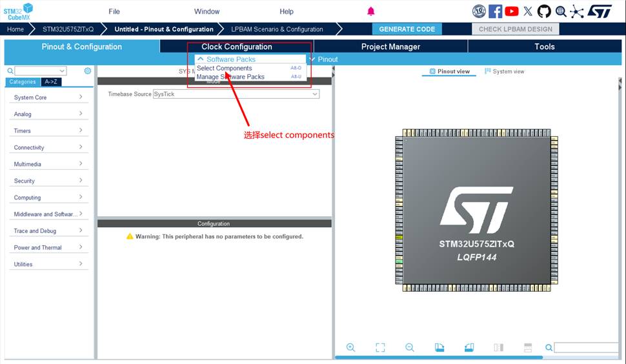Open the YouTube icon link
This screenshot has width=626, height=364.
pos(511,11)
